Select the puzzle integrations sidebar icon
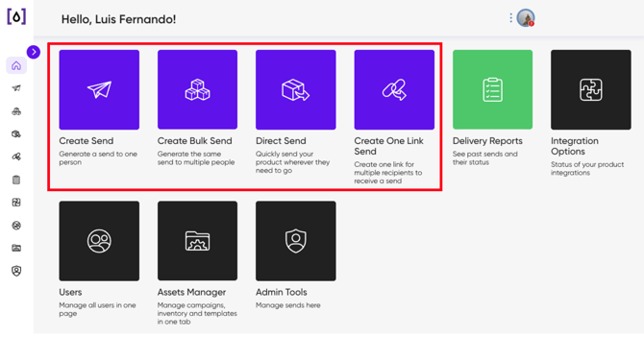The height and width of the screenshot is (361, 644). pos(16,203)
